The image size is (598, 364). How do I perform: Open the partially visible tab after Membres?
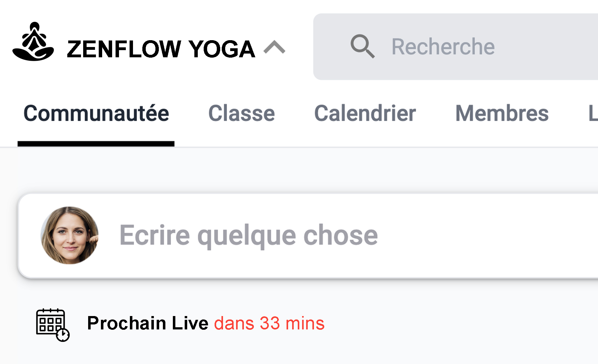click(x=593, y=113)
